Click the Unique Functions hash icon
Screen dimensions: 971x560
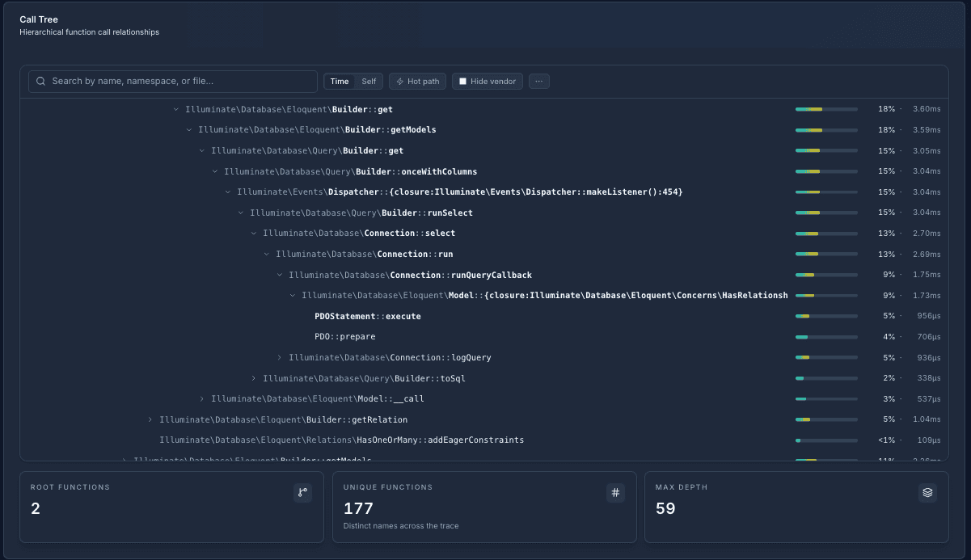pos(615,493)
